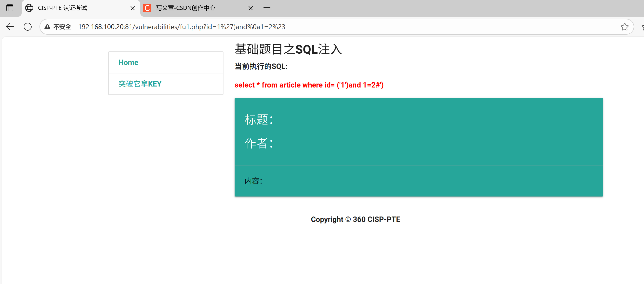The image size is (644, 284).
Task: Click the bookmark star icon
Action: (x=624, y=26)
